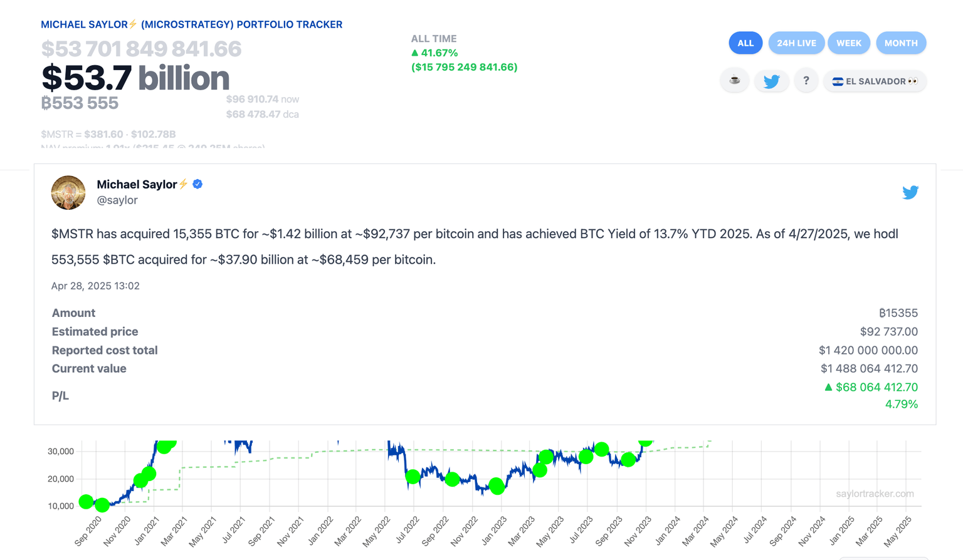Screen dimensions: 963x560
Task: Click the coffee cup donation icon
Action: point(734,81)
